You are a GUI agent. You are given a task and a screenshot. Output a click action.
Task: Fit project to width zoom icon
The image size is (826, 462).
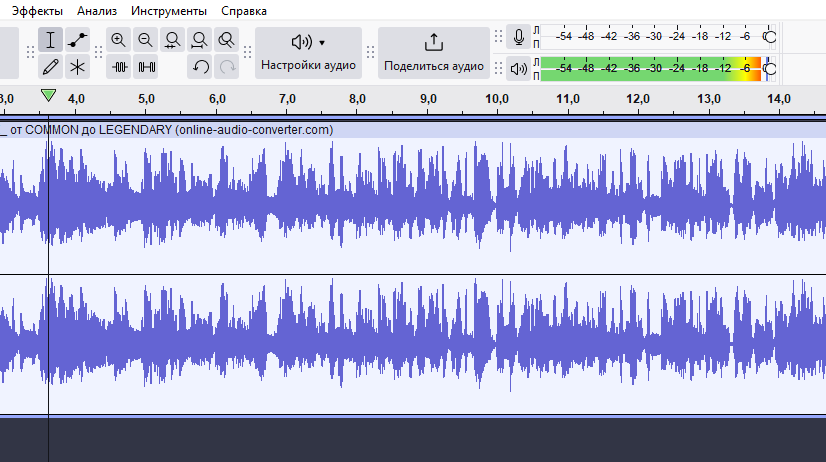pyautogui.click(x=199, y=40)
